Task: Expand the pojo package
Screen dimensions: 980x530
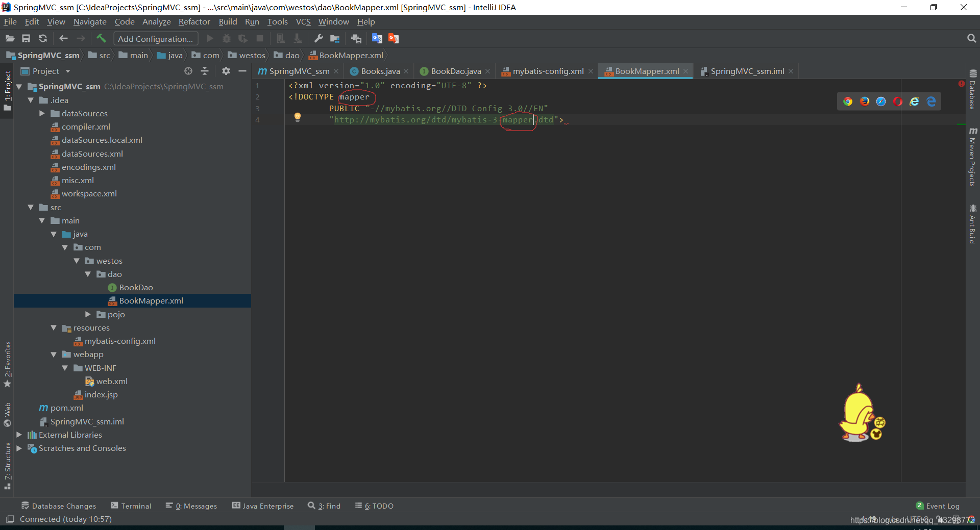Action: coord(88,315)
